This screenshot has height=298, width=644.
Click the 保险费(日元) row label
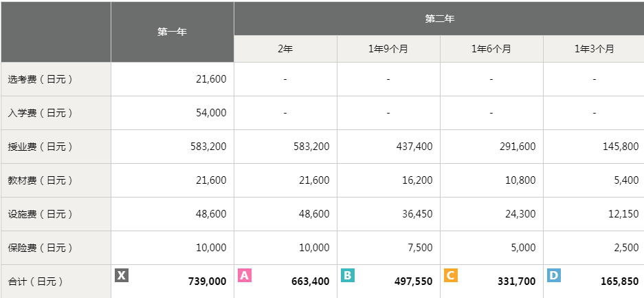(40, 248)
